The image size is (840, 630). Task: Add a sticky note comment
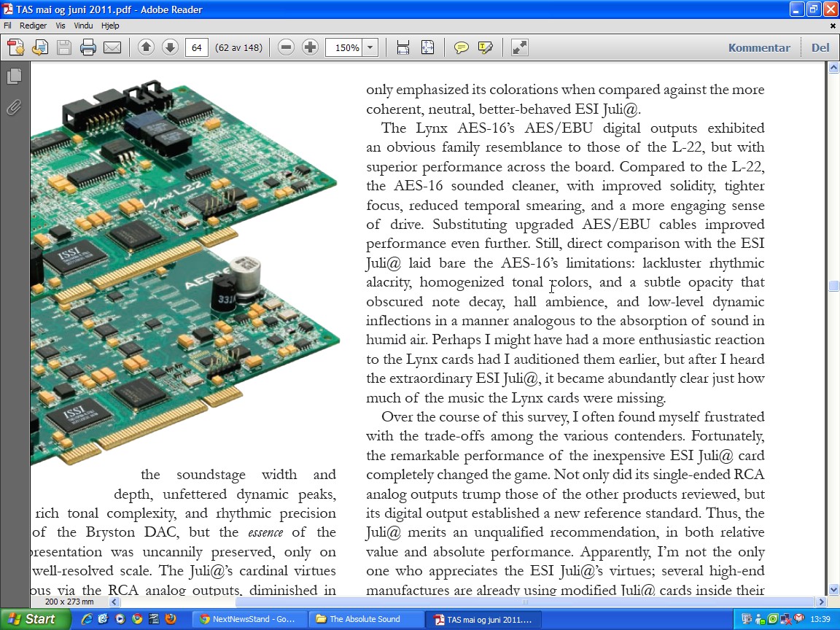[461, 47]
